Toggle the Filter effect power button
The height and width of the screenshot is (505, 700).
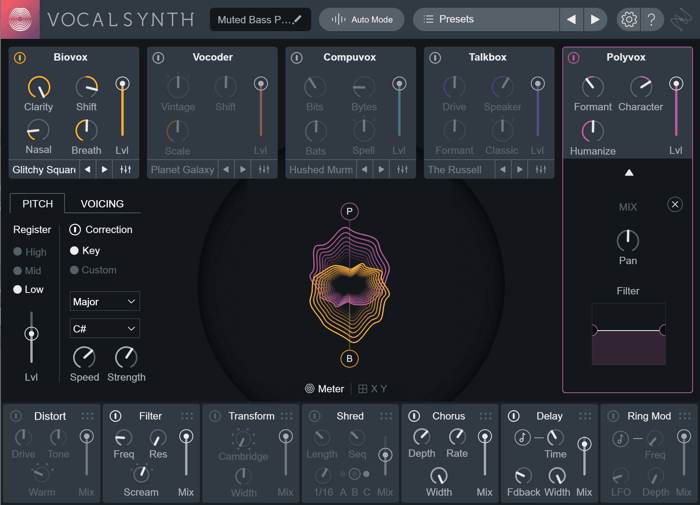115,416
